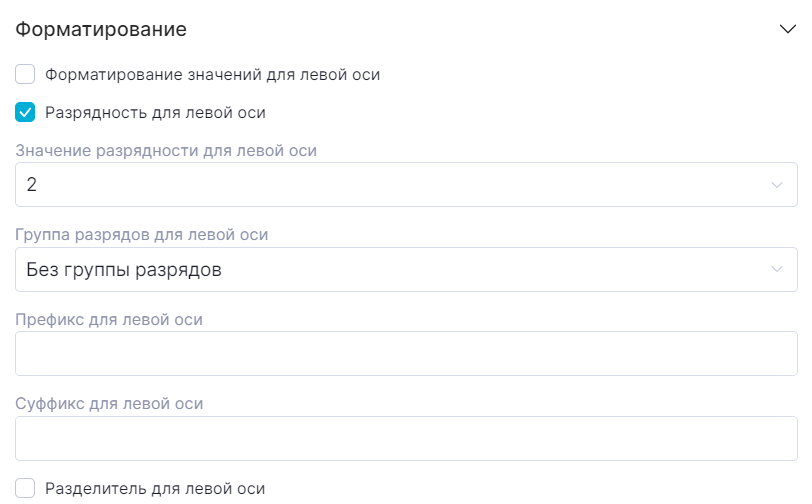Click the Значение разрядности для левой оси caption
812x504 pixels.
click(x=166, y=151)
